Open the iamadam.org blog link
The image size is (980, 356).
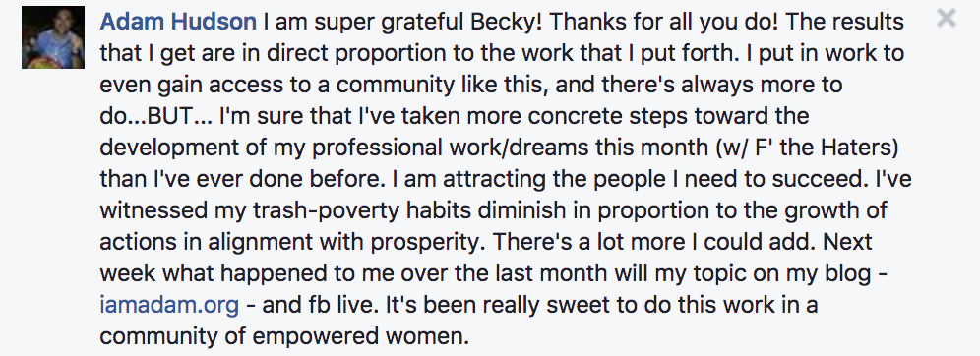click(169, 305)
